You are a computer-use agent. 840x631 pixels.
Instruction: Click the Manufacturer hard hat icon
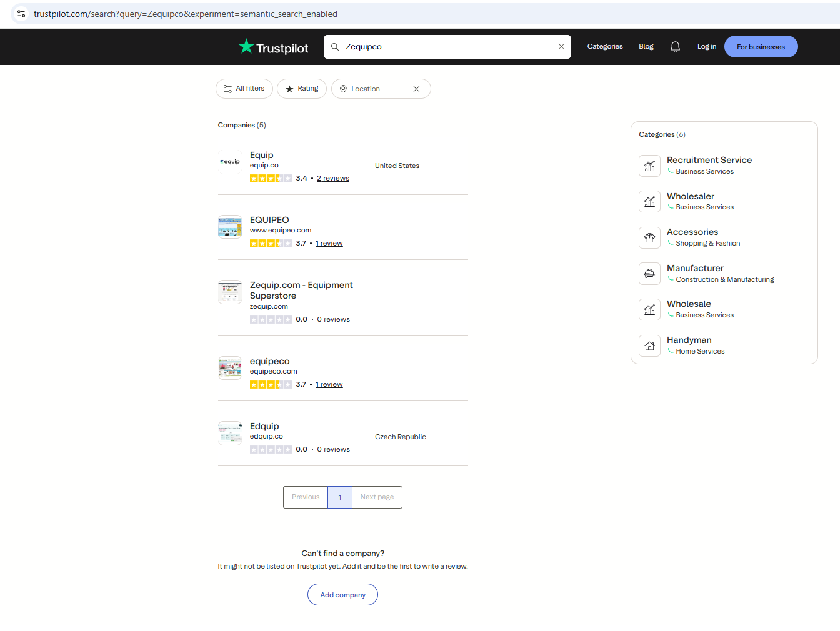click(x=650, y=273)
